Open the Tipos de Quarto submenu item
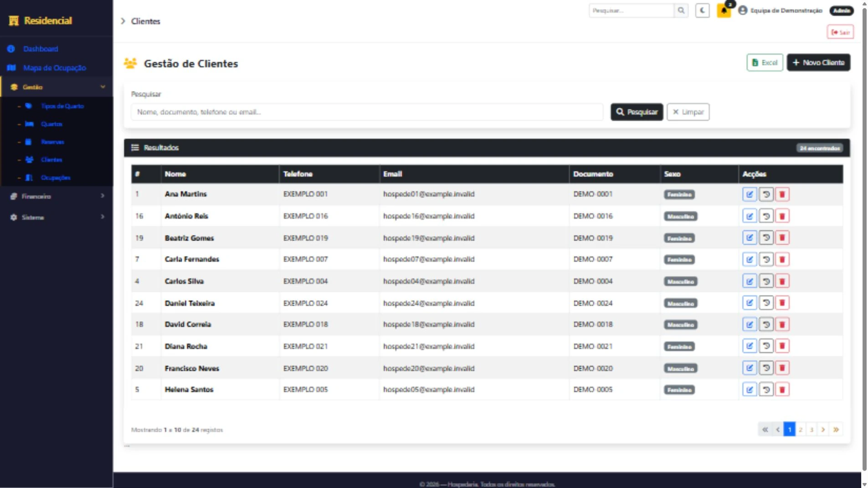 point(62,106)
